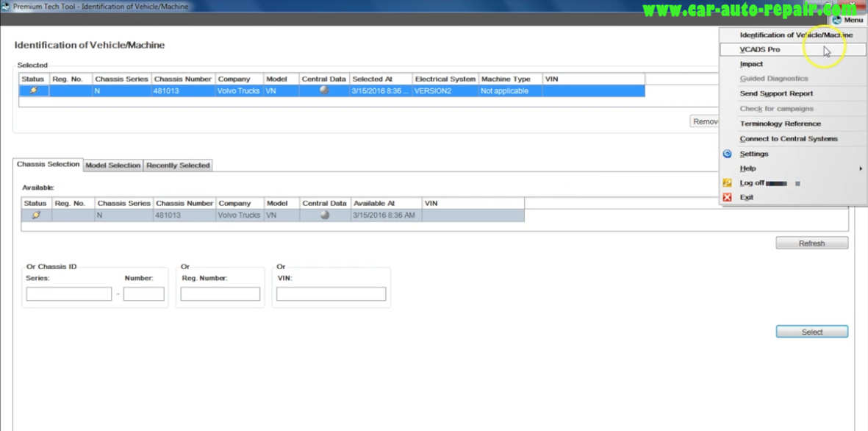Viewport: 868px width, 431px height.
Task: Click Selected At column header
Action: (x=381, y=79)
